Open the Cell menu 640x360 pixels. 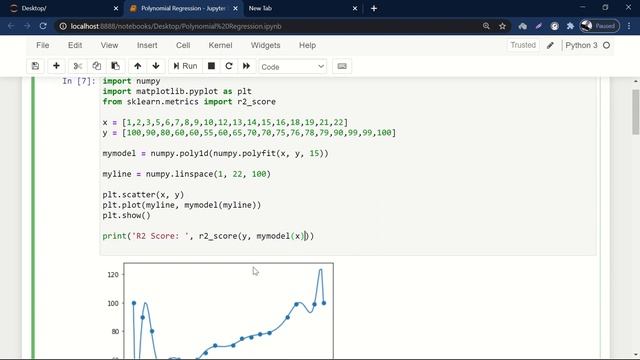[x=183, y=45]
